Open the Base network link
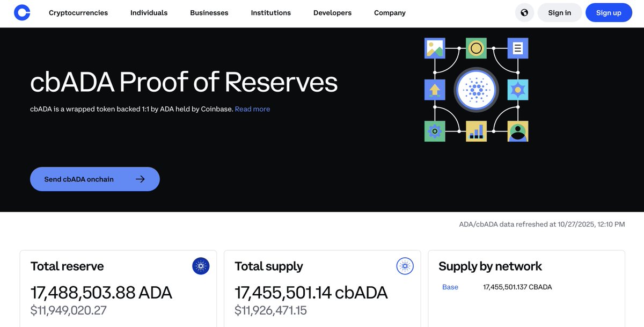The image size is (644, 327). (450, 287)
